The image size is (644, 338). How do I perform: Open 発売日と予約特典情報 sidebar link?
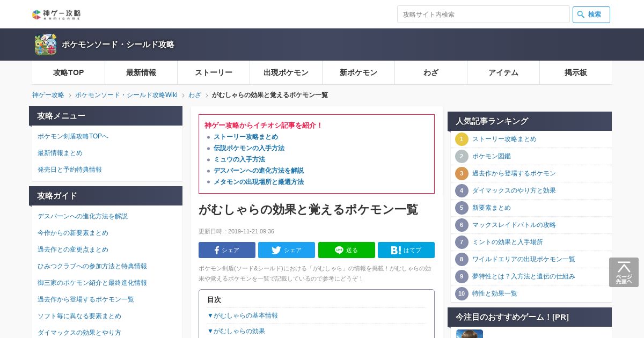click(70, 170)
